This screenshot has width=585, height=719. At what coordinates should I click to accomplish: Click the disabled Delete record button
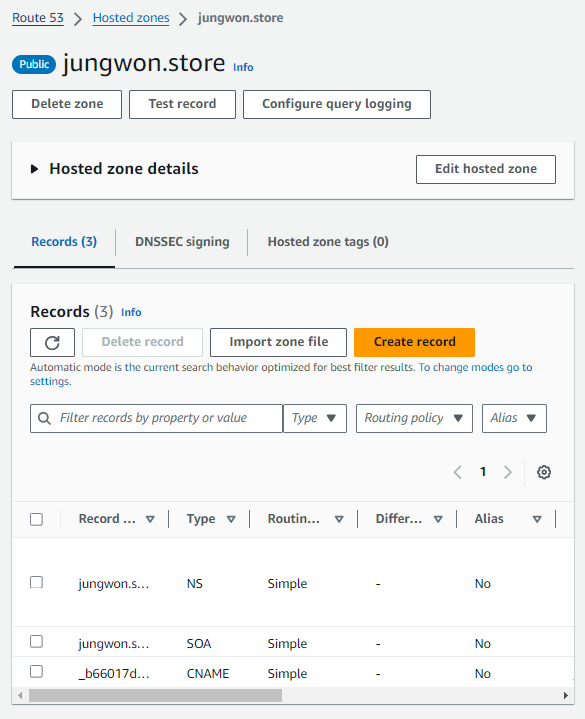[x=143, y=342]
